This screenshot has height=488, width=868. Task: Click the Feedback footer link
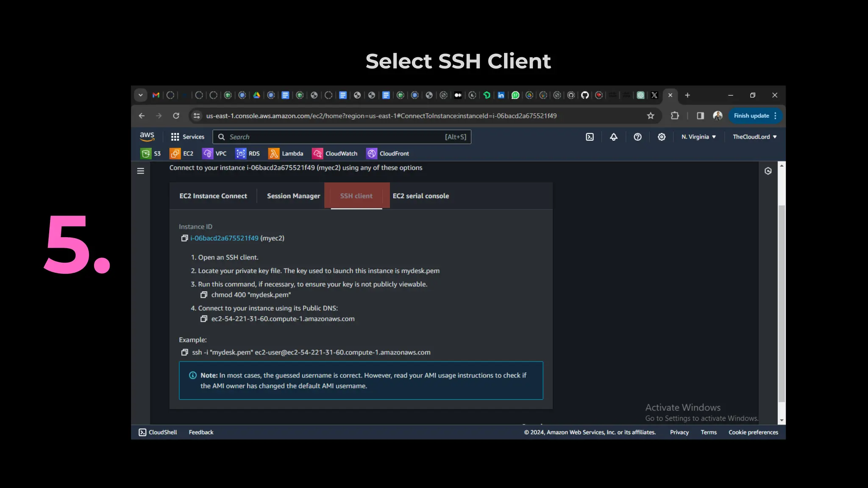point(201,432)
